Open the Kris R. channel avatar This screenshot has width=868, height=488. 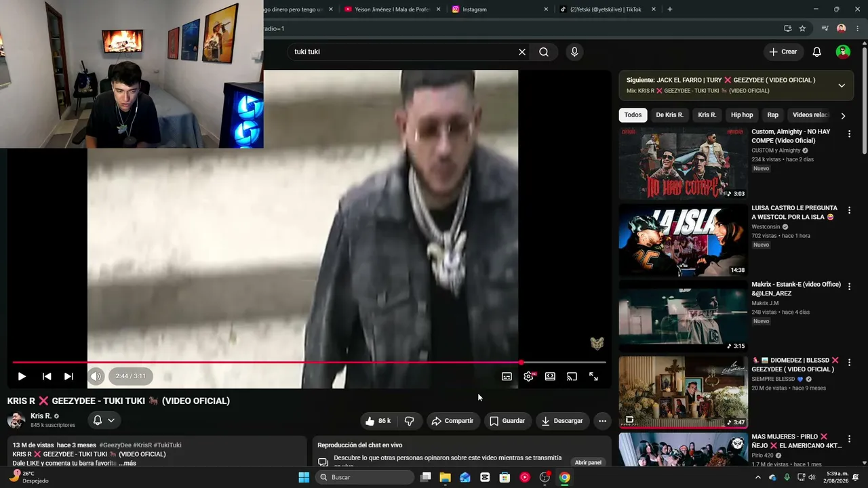(16, 420)
